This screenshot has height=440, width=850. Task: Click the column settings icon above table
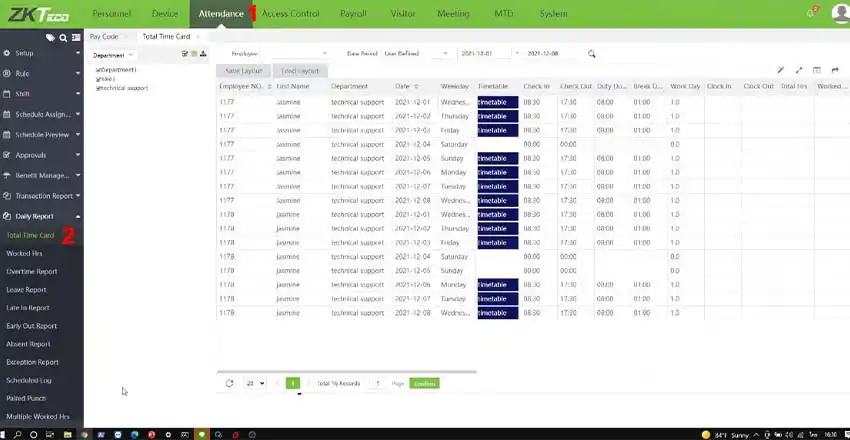pyautogui.click(x=817, y=70)
